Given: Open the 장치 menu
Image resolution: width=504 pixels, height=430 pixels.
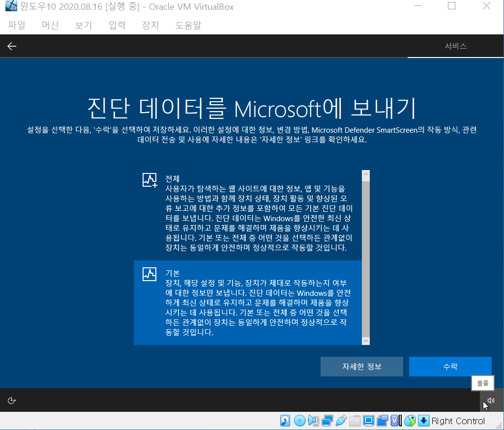Looking at the screenshot, I should click(x=150, y=25).
